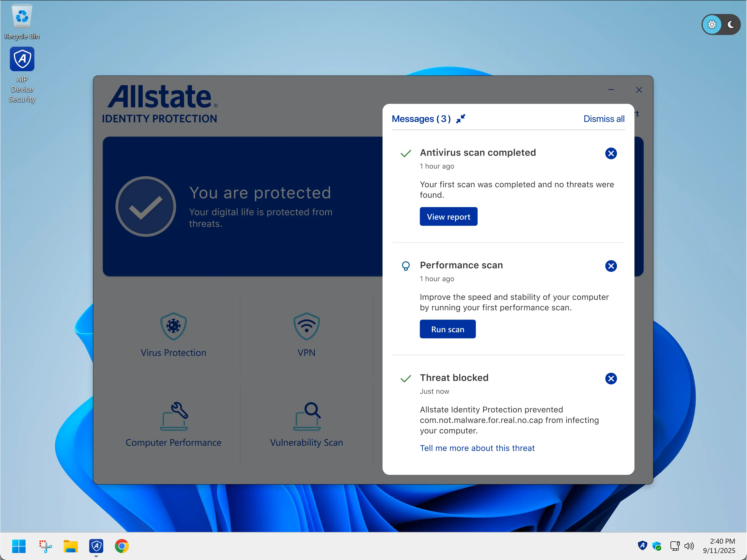Open the Recycle Bin desktop icon
The width and height of the screenshot is (747, 560).
click(x=22, y=22)
